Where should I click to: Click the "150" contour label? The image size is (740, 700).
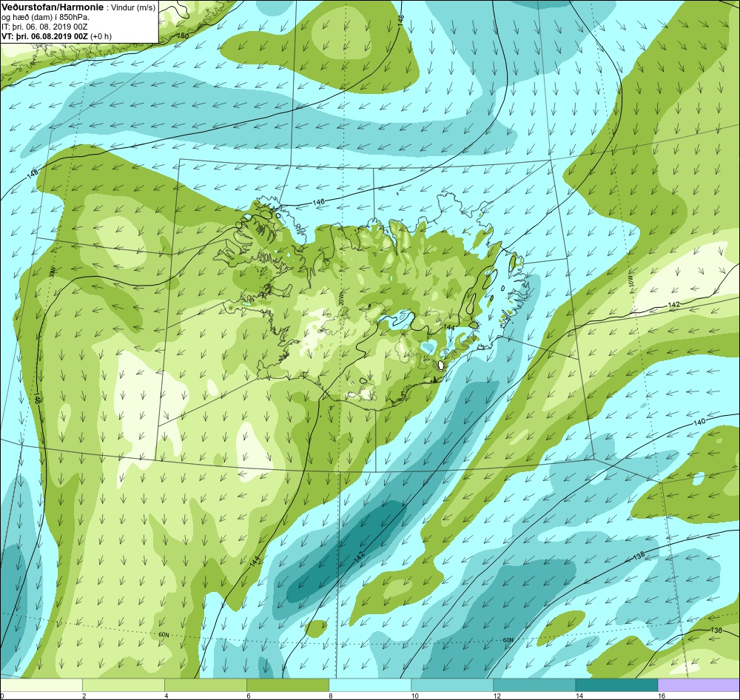183,36
